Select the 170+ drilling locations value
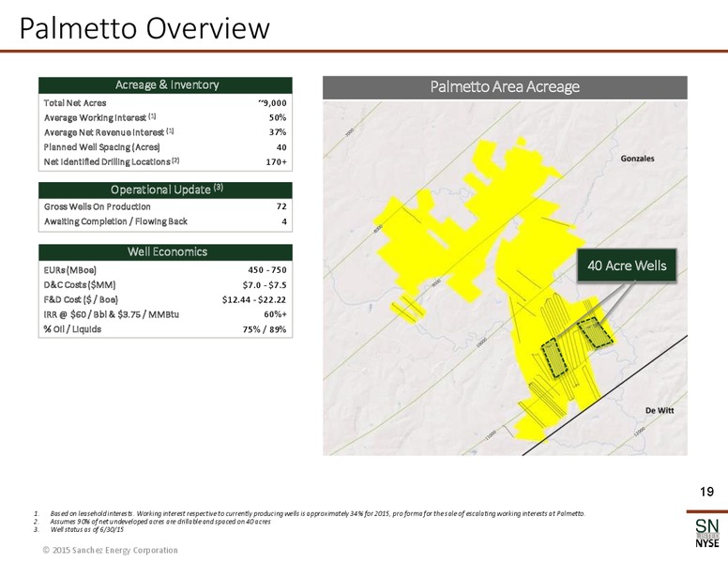The height and width of the screenshot is (563, 728). coord(276,161)
